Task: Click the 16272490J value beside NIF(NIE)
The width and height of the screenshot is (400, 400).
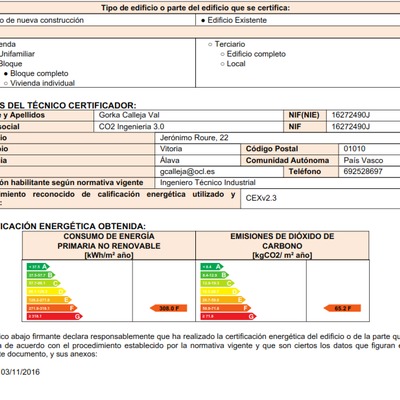Action: 351,115
